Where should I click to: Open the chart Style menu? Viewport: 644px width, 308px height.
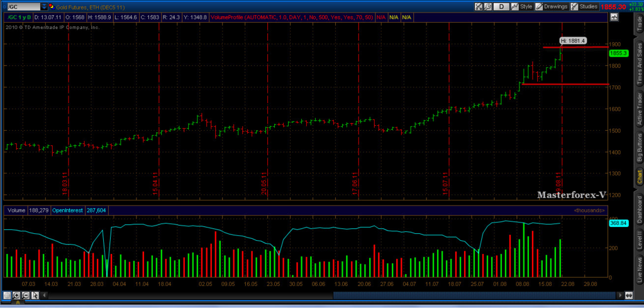[x=521, y=6]
